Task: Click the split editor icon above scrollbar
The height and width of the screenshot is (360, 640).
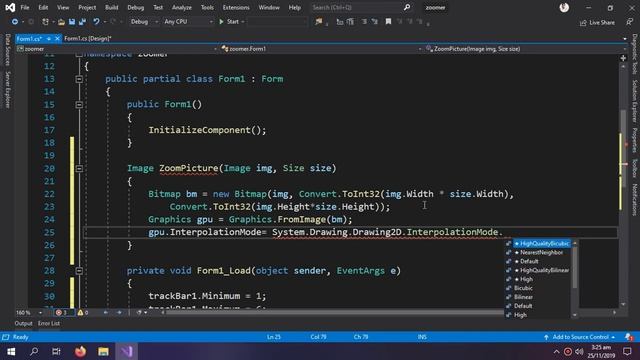Action: tap(623, 58)
